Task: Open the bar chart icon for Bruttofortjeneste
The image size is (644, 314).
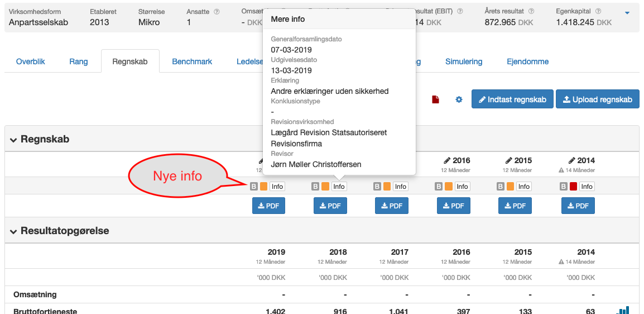Action: coord(622,311)
